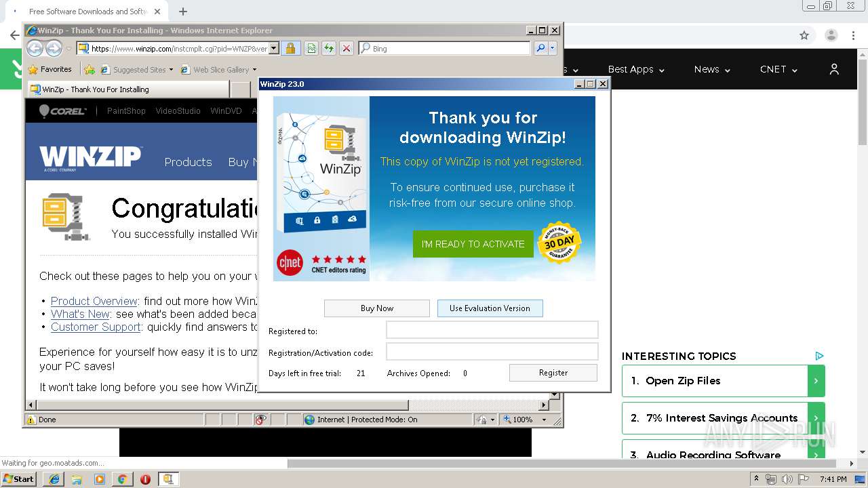This screenshot has width=868, height=488.
Task: Click the privacy report eye icon in IE status bar
Action: click(260, 420)
